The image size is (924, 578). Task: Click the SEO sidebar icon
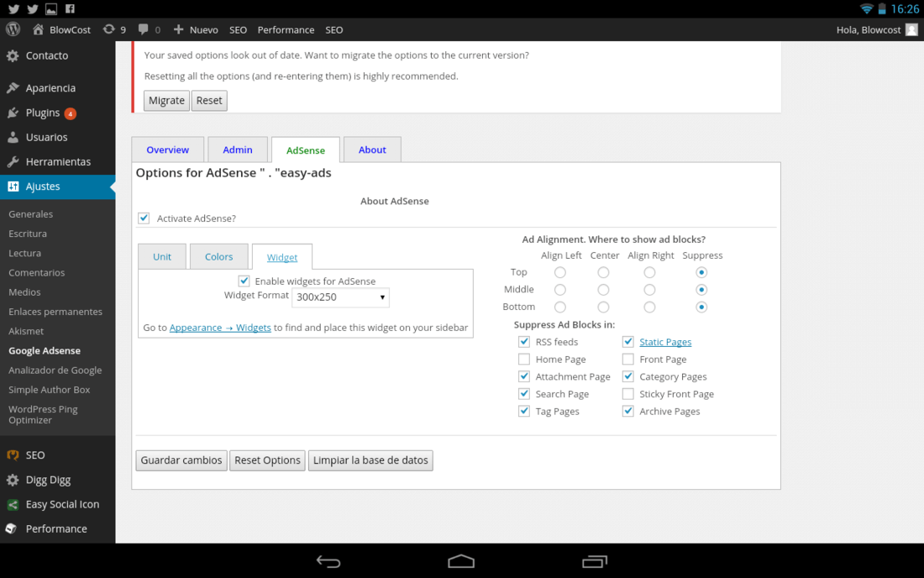pos(13,455)
